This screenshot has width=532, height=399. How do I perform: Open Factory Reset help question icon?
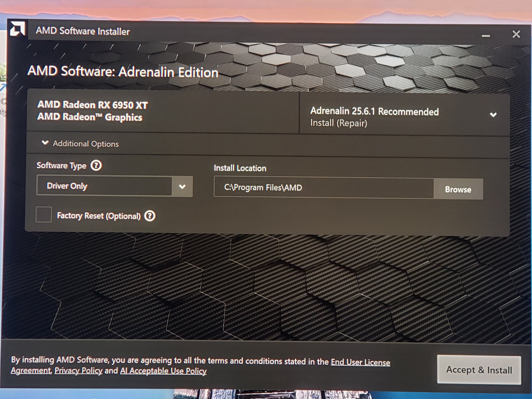click(150, 216)
